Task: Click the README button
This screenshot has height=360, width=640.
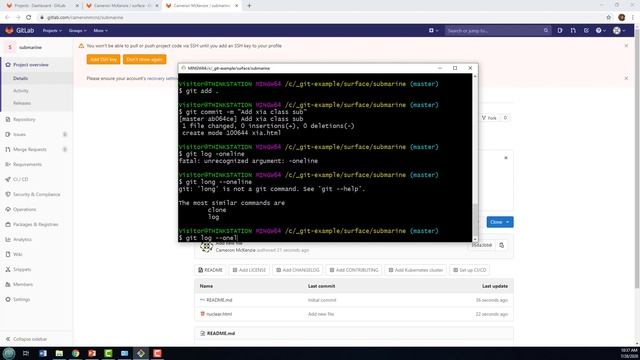Action: (210, 270)
